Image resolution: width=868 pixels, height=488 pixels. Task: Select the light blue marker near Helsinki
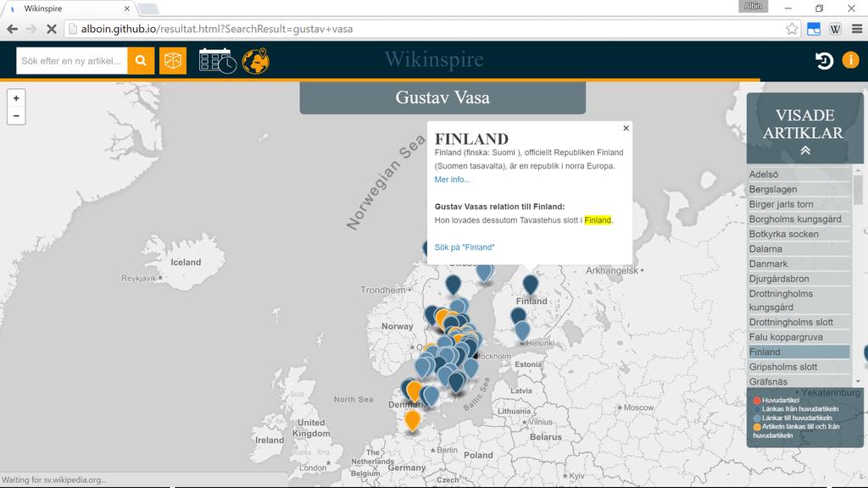click(522, 331)
